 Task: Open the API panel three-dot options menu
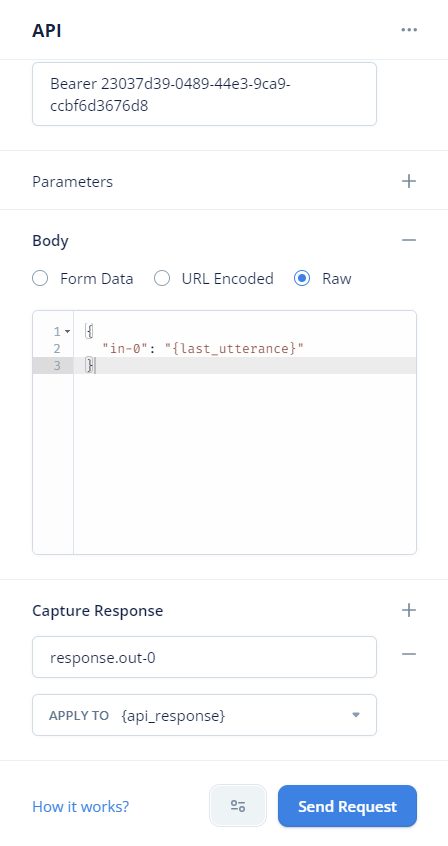[409, 30]
